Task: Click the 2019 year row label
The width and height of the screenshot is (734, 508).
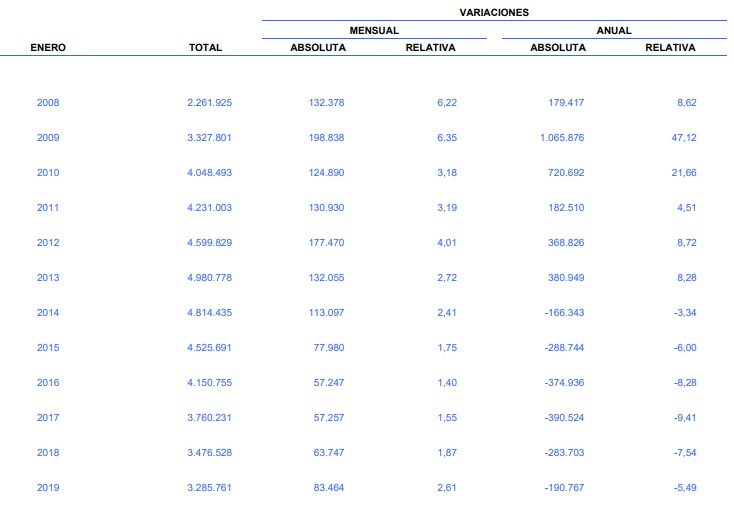Action: pyautogui.click(x=48, y=488)
